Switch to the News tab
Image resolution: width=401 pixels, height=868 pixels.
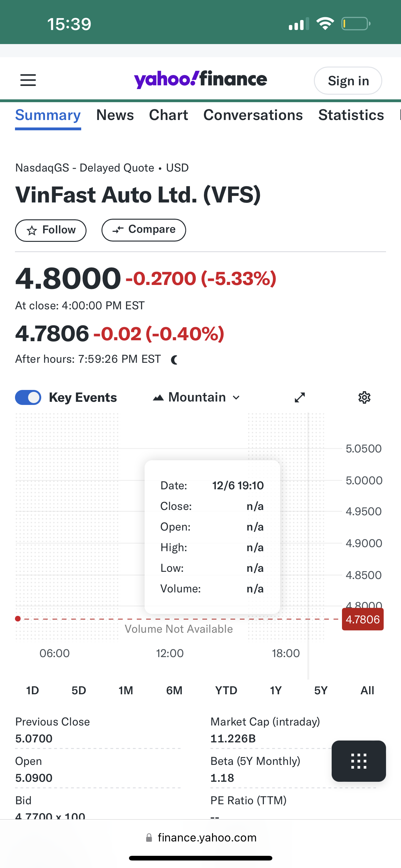[115, 115]
